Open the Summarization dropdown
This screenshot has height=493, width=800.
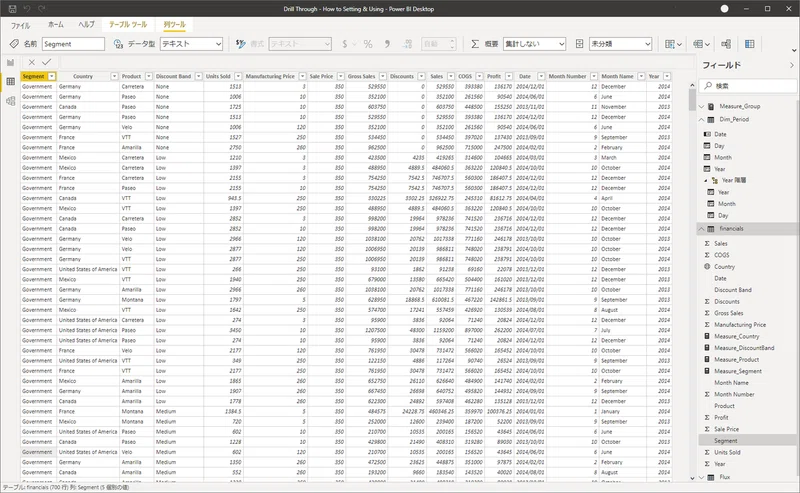coord(534,44)
